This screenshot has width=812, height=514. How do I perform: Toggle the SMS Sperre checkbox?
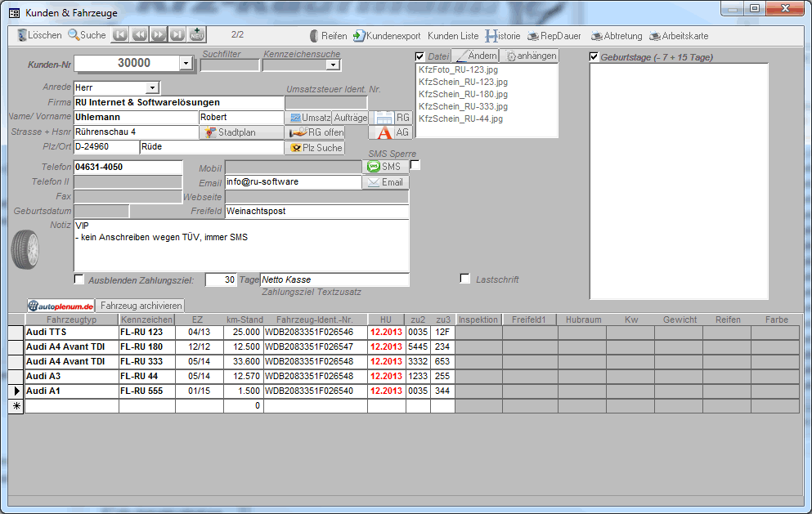415,166
